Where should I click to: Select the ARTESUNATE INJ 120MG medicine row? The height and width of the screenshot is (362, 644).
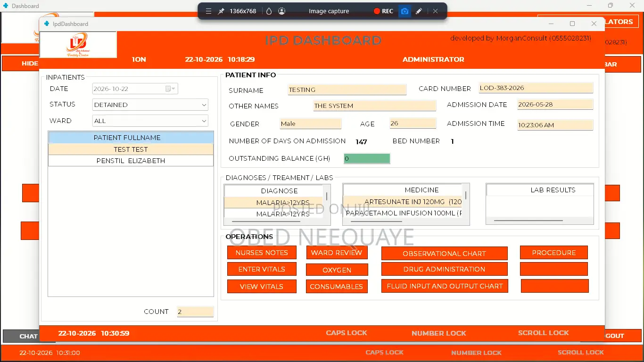(x=404, y=202)
